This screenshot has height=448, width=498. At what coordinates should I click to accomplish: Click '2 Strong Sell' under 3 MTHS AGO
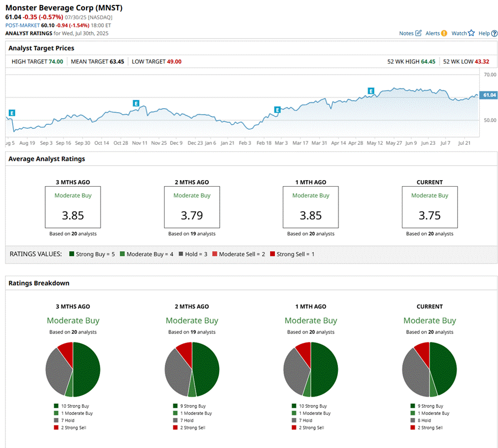[x=70, y=428]
